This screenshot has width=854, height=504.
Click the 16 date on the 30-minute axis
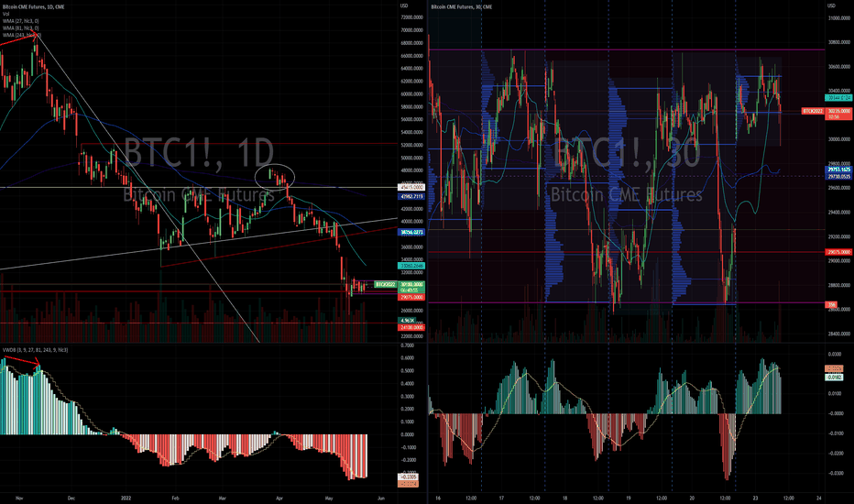[438, 498]
